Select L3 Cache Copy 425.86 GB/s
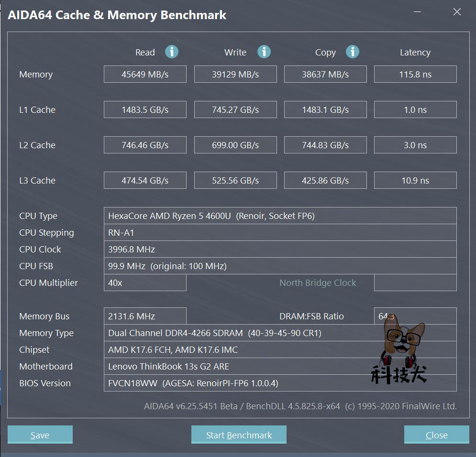 coord(325,180)
